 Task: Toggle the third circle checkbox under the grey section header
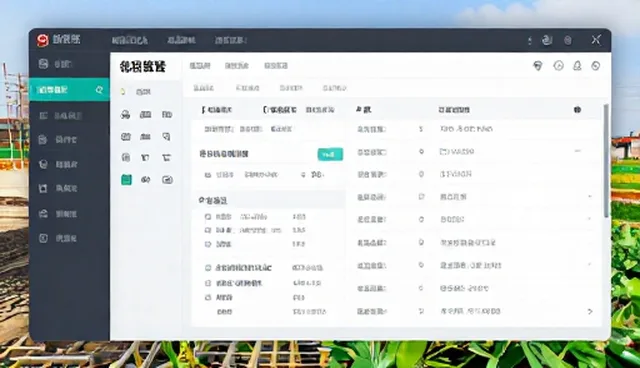click(208, 244)
